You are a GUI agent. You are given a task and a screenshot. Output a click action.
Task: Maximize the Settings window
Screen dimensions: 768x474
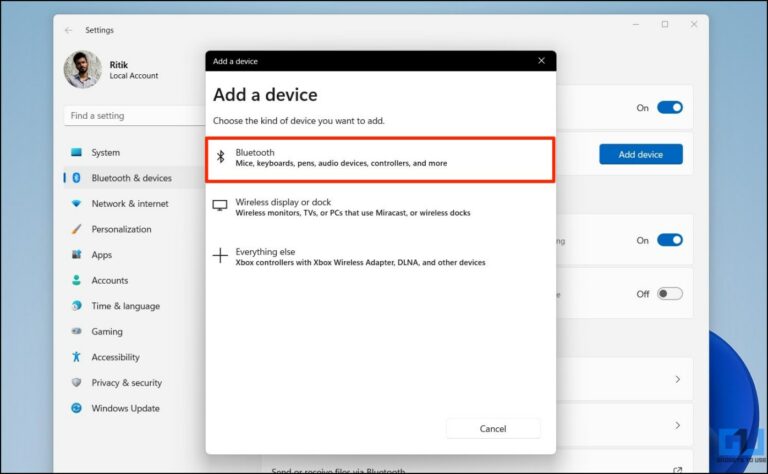(x=665, y=24)
